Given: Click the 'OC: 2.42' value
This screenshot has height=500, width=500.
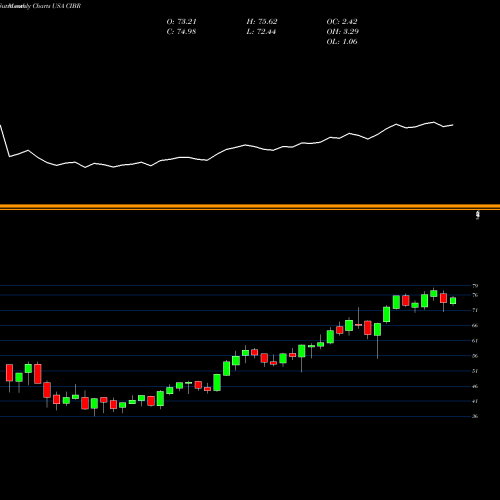Looking at the screenshot, I should coord(342,22).
